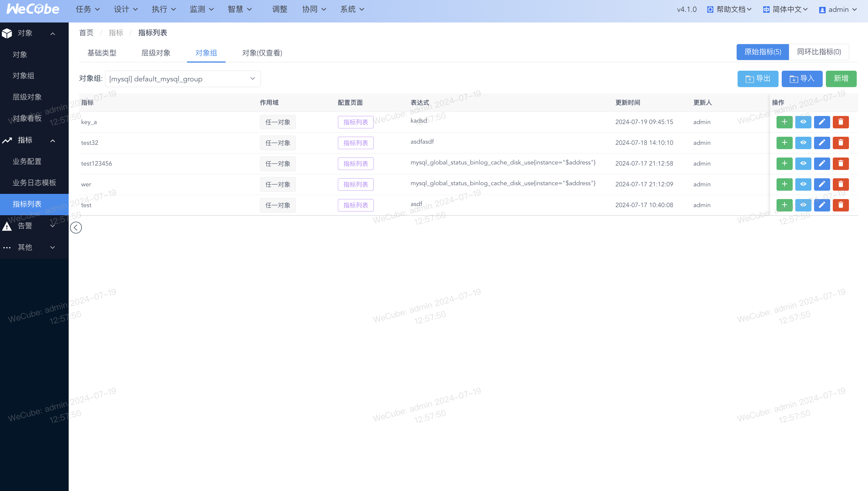The width and height of the screenshot is (868, 491).
Task: Open eye view icon for test123456
Action: (x=803, y=164)
